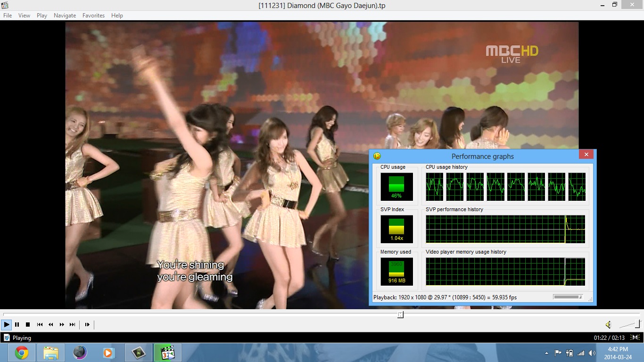Click the Media Player Classic taskbar icon
This screenshot has width=644, height=362.
(x=167, y=353)
